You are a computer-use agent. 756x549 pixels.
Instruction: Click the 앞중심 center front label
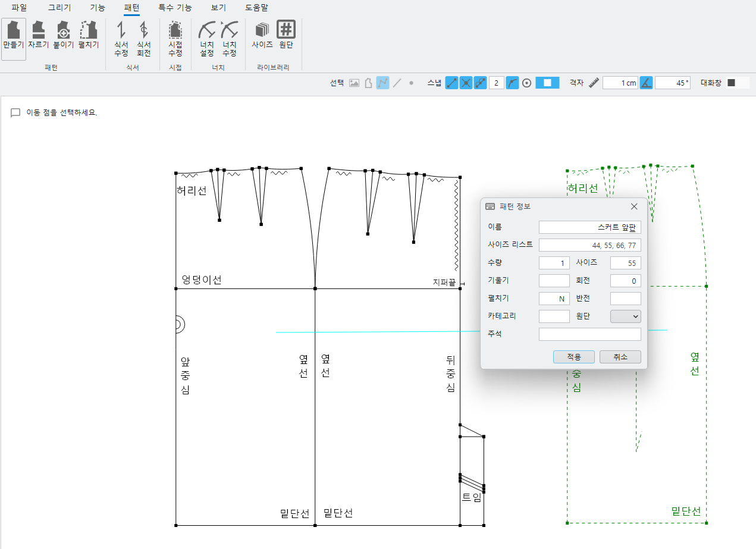(x=185, y=375)
